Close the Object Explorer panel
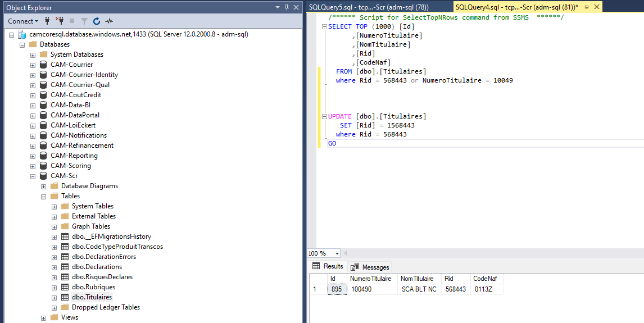Viewport: 644px width, 323px height. point(297,7)
